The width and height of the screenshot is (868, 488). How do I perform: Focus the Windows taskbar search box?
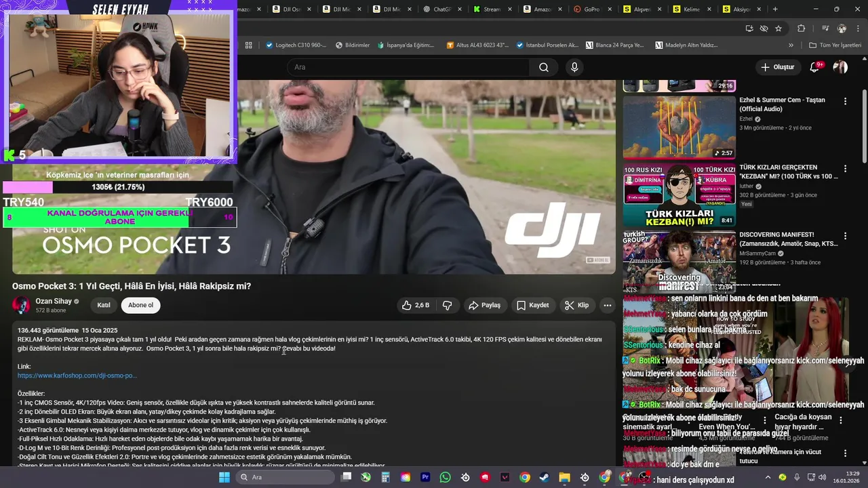(285, 477)
